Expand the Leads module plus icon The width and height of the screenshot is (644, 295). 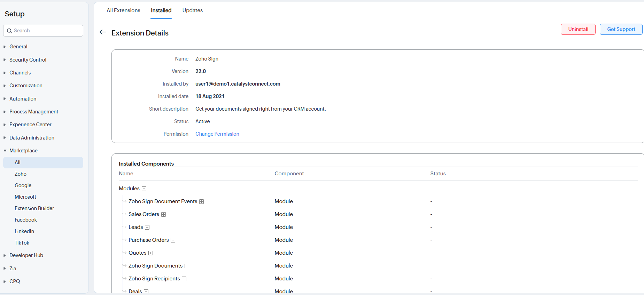tap(147, 228)
